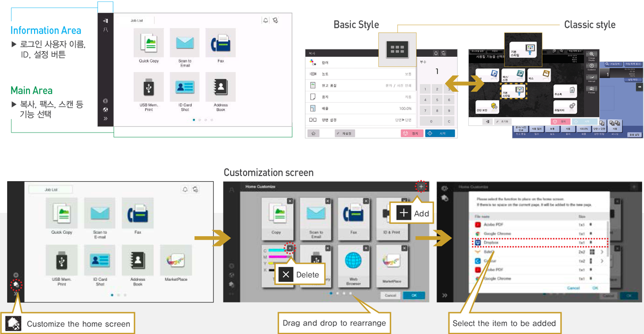Image resolution: width=644 pixels, height=334 pixels.
Task: Open the Guidance help icon in Classic style
Action: pos(591,67)
